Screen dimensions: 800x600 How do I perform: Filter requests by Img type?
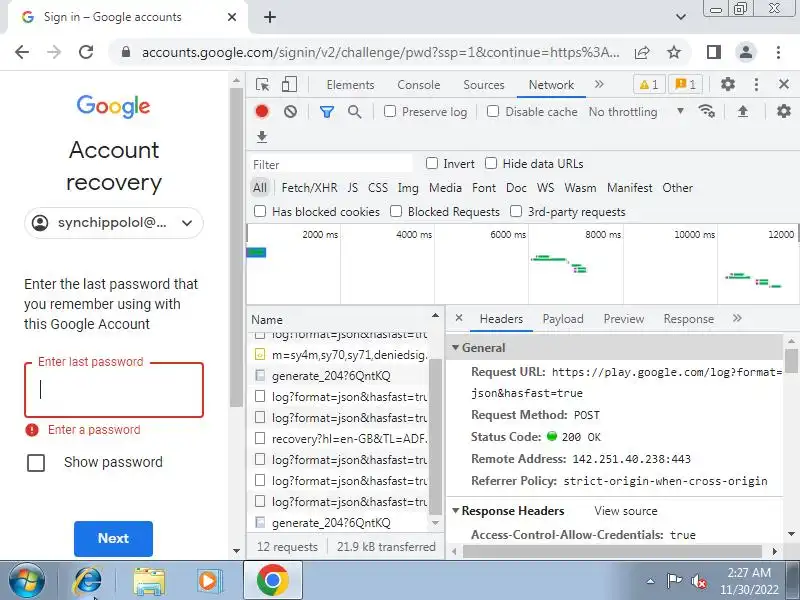pyautogui.click(x=408, y=188)
